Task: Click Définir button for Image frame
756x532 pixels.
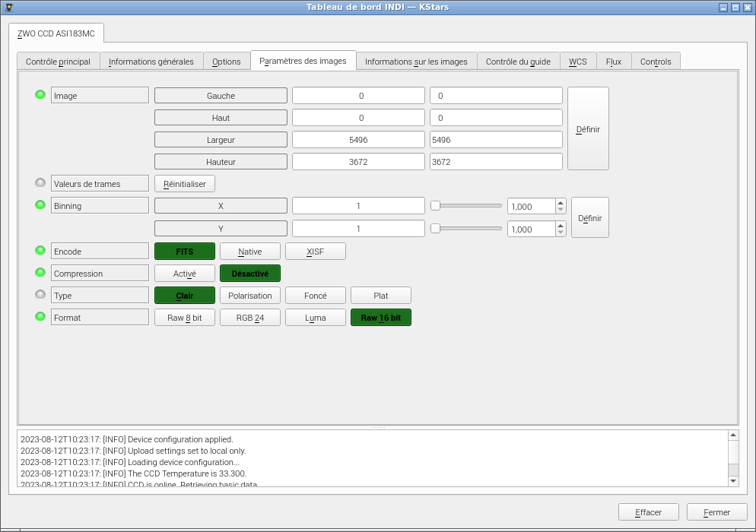Action: 588,128
